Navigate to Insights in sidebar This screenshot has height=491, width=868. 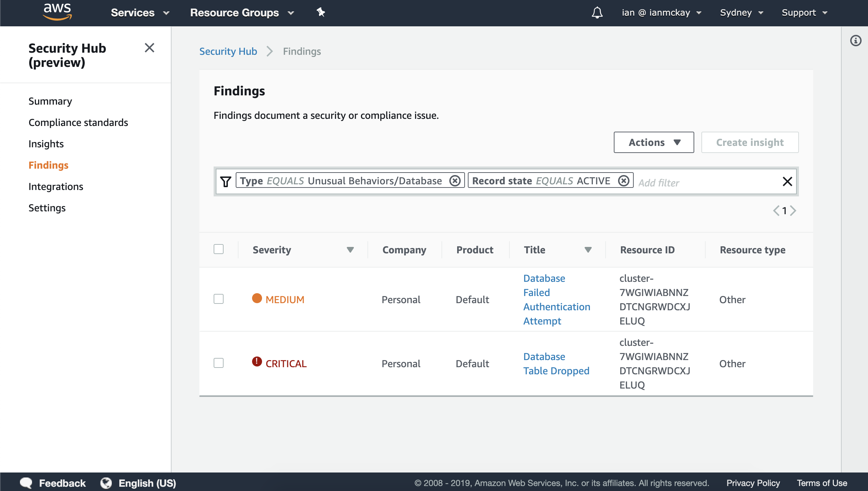46,144
